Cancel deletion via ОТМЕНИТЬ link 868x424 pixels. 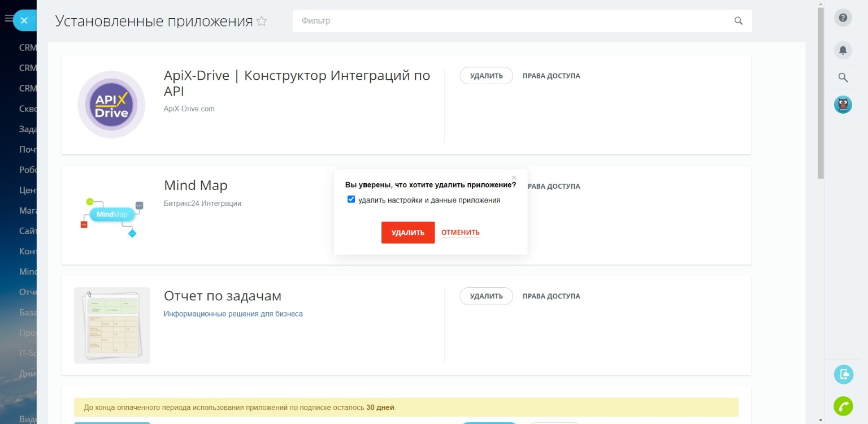click(461, 232)
